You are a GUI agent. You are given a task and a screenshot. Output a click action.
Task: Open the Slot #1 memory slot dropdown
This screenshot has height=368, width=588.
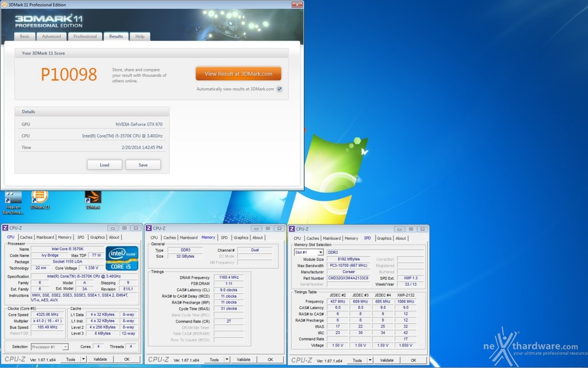(309, 253)
